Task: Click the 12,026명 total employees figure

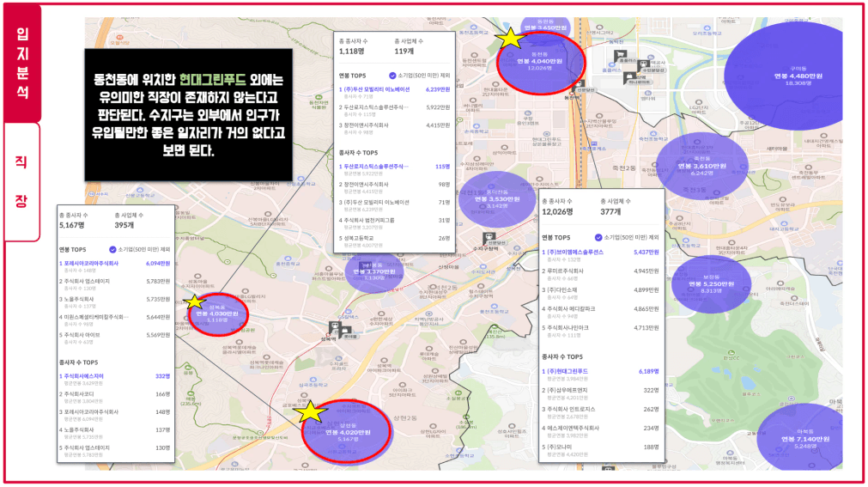Action: coord(557,211)
